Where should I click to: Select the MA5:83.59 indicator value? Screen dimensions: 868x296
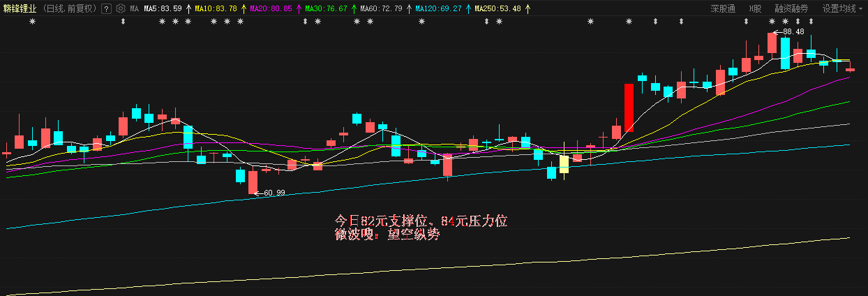163,9
